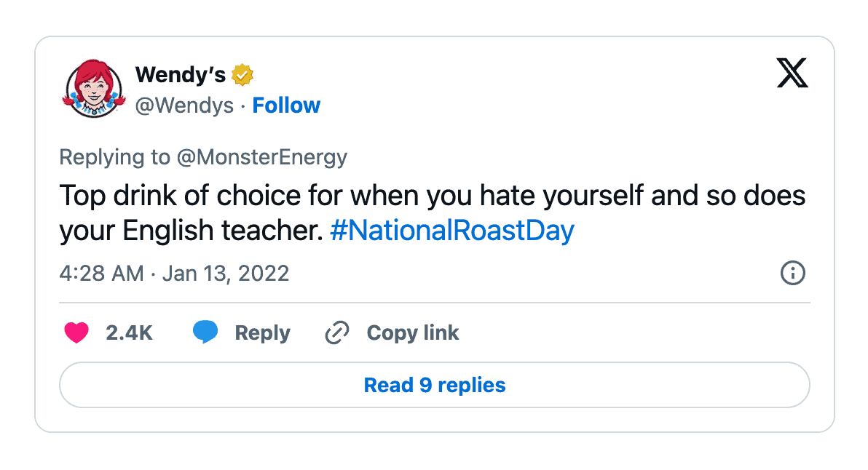Click the X logo icon
868x470 pixels.
pos(792,73)
